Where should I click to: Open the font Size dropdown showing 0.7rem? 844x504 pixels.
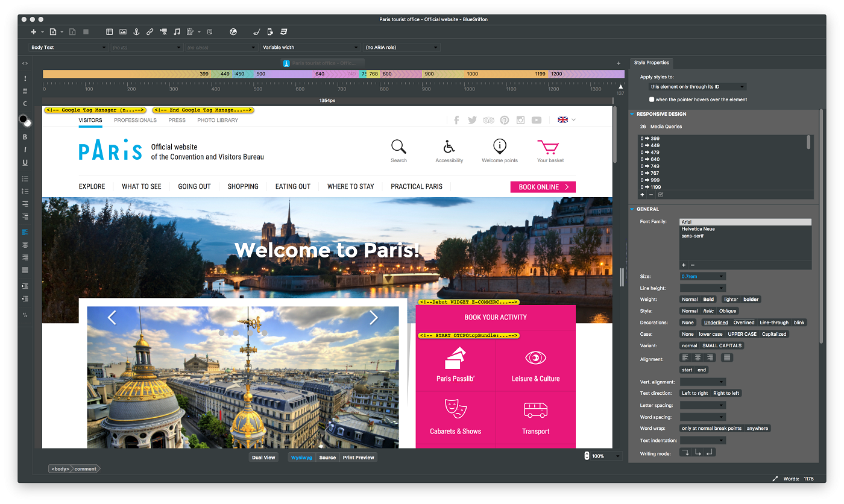(702, 277)
